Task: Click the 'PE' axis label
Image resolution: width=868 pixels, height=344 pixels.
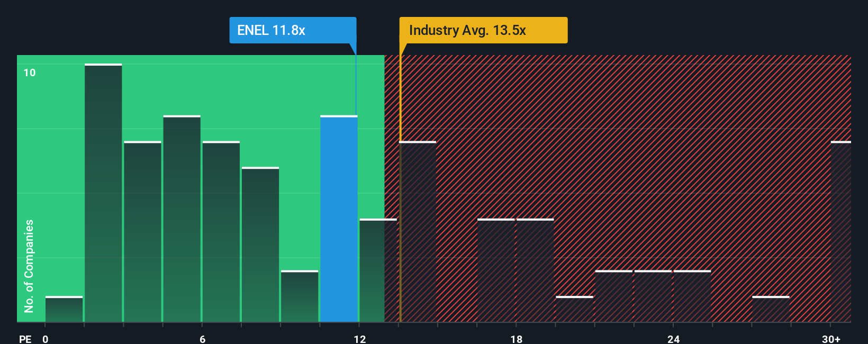Action: point(25,339)
